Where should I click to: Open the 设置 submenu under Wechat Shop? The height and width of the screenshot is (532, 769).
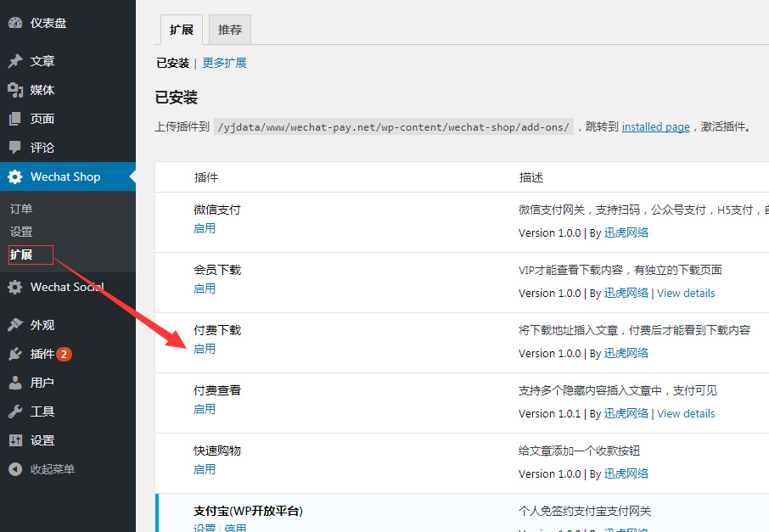pos(21,232)
